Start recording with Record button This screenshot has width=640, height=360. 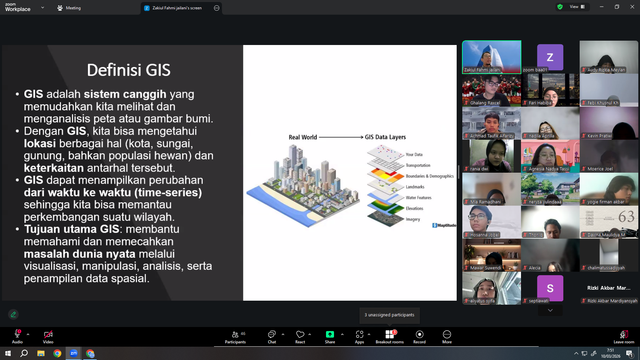point(419,337)
